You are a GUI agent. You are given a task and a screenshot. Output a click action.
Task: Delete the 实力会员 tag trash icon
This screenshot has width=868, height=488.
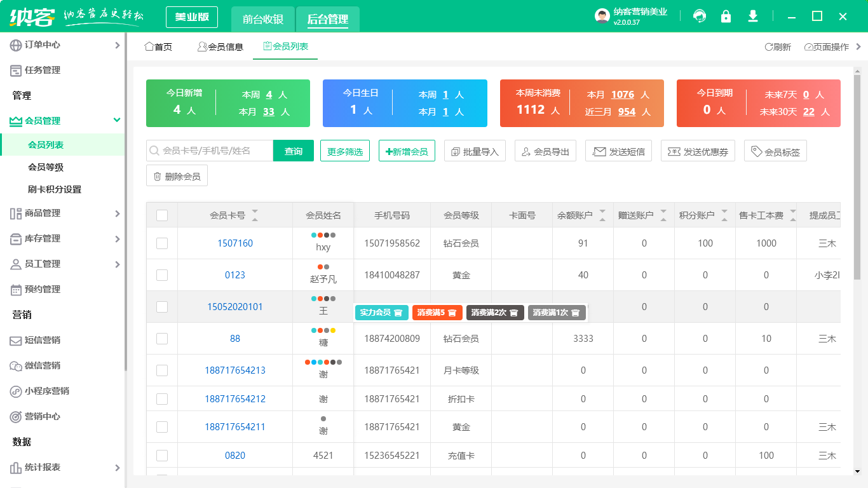[398, 313]
